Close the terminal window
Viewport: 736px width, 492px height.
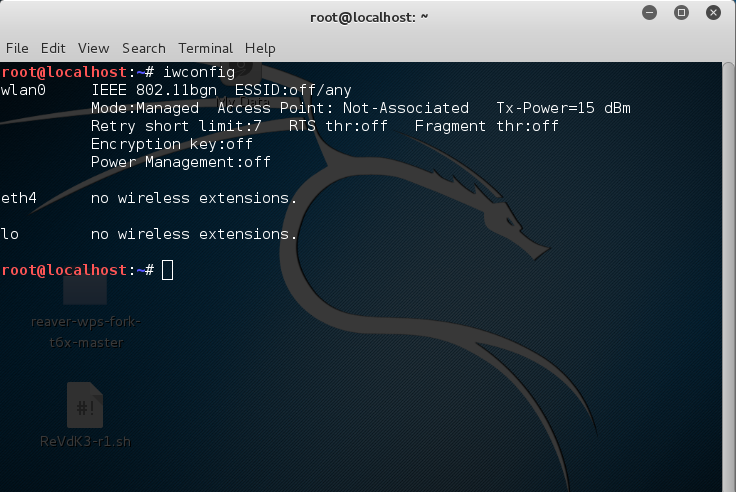(x=713, y=13)
